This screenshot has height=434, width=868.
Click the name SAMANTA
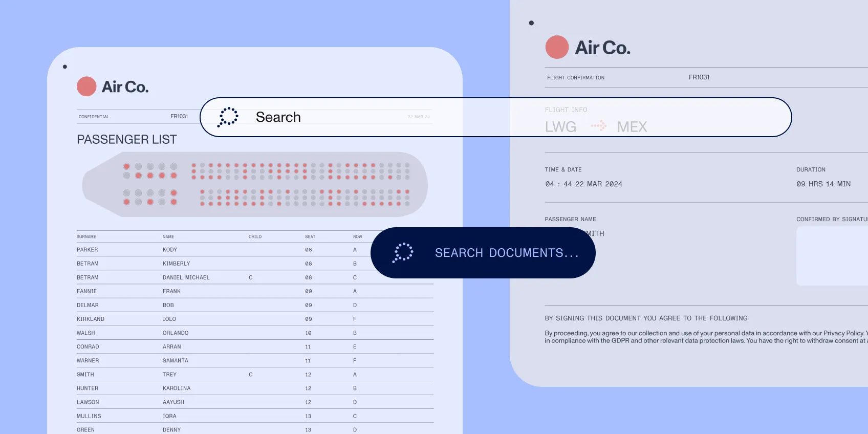(x=176, y=360)
